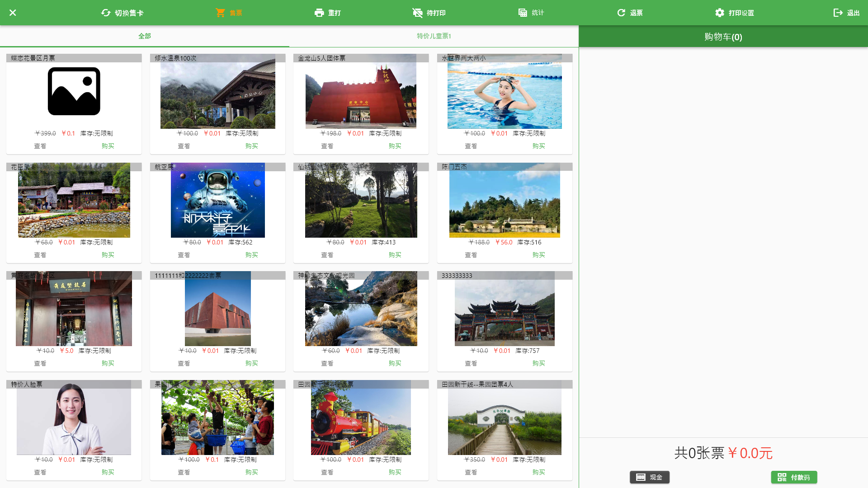Click the swimmer photo of 水世界两大两小
Viewport: 868px width, 488px height.
point(505,91)
